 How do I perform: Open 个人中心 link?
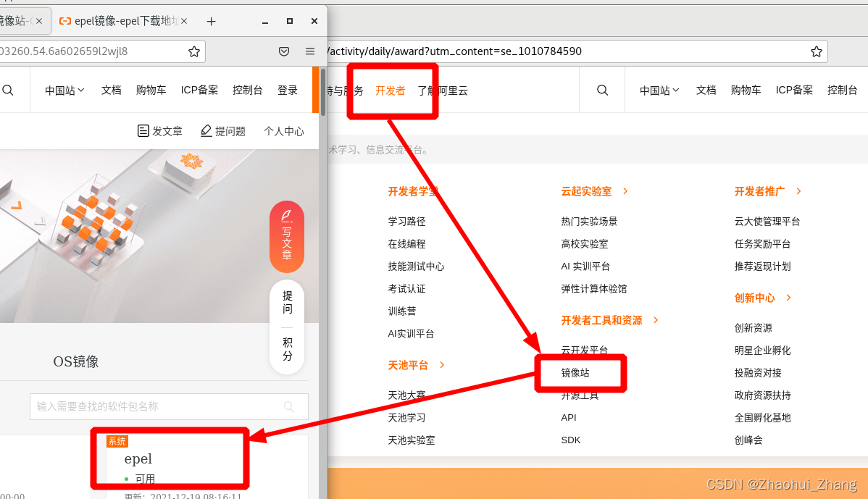(x=284, y=131)
